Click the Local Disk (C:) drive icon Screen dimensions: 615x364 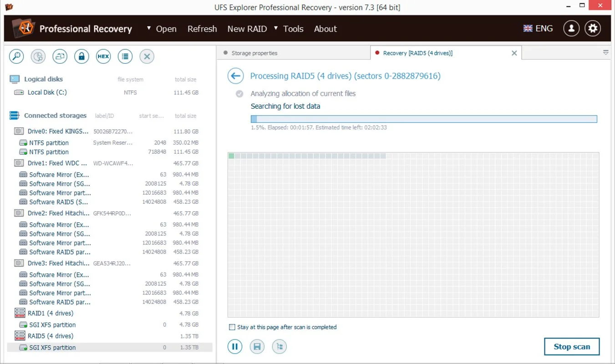point(19,92)
